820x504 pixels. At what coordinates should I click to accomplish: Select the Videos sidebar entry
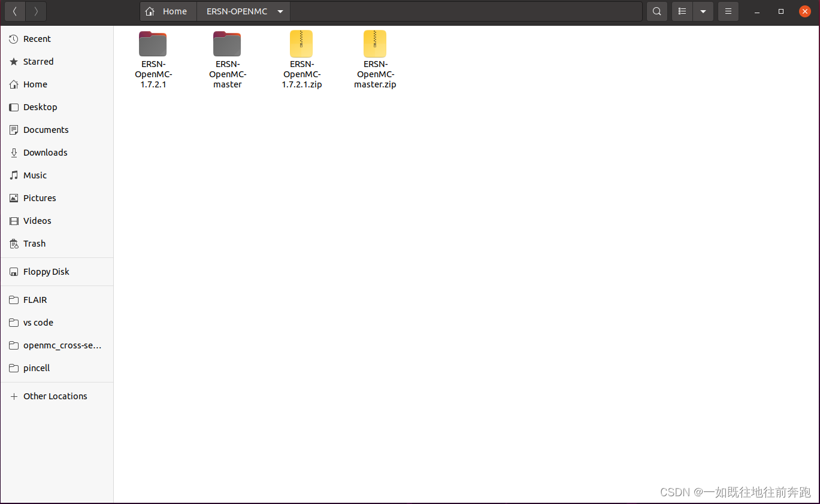coord(37,220)
